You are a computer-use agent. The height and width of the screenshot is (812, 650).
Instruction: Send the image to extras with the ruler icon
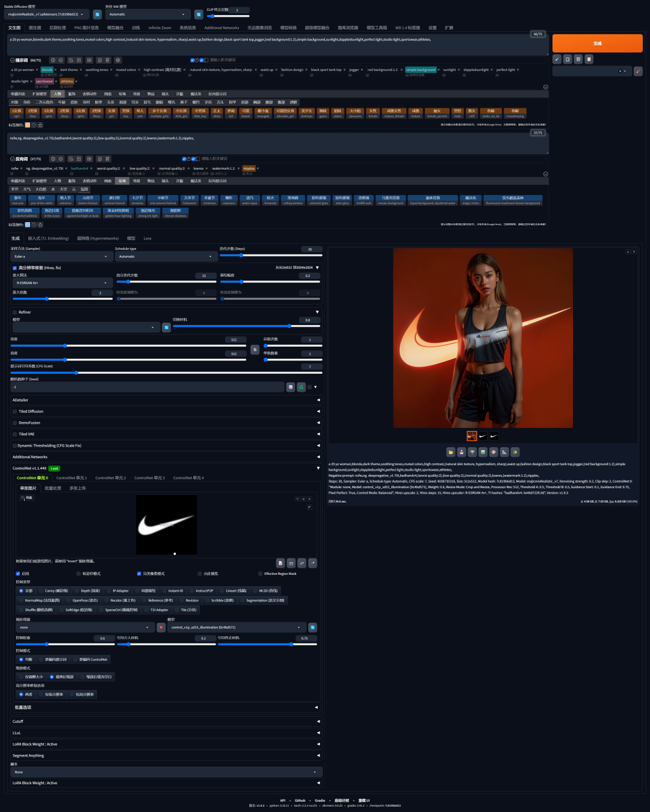pyautogui.click(x=504, y=452)
